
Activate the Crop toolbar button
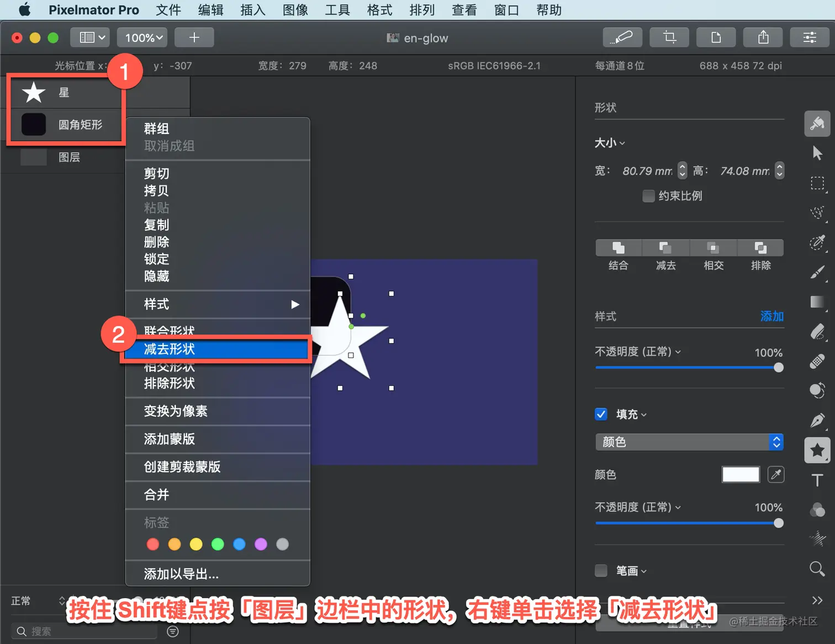tap(669, 38)
